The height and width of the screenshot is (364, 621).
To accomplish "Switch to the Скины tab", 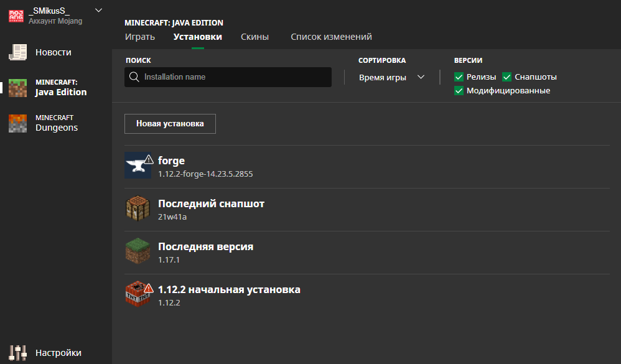I will (x=254, y=37).
